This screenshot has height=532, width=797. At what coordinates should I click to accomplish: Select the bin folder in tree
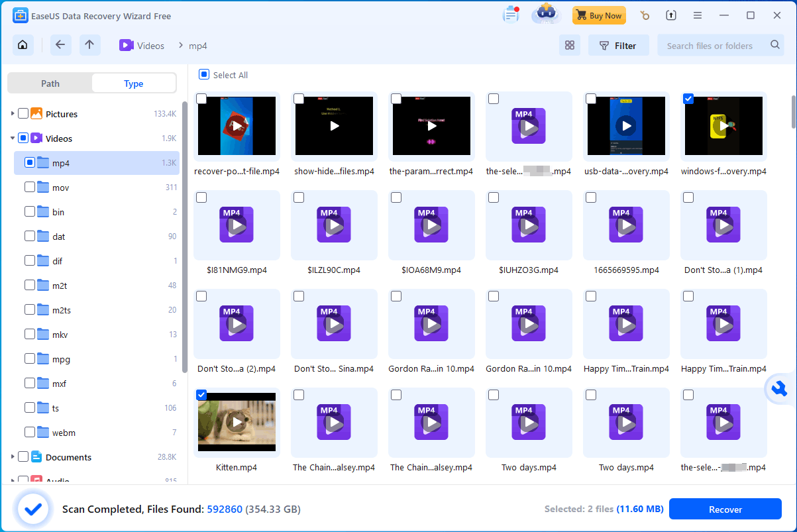[97, 212]
